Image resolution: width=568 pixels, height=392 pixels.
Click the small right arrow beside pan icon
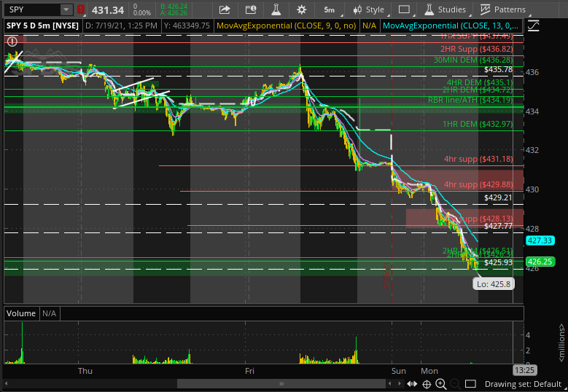click(x=399, y=384)
